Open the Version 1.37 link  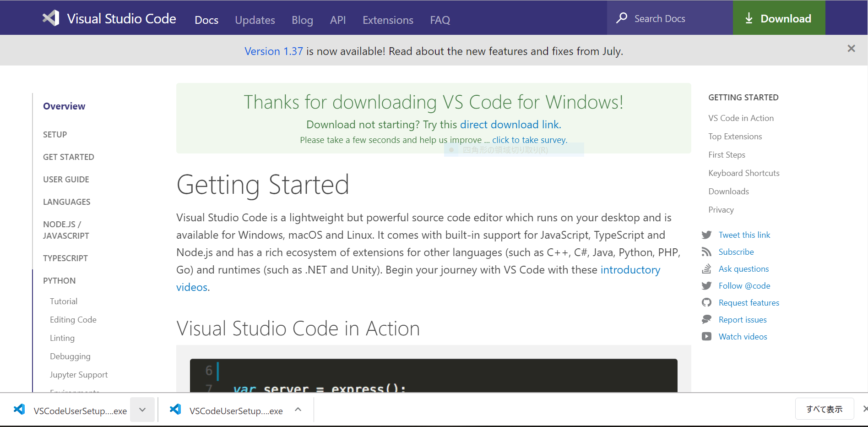(x=274, y=51)
